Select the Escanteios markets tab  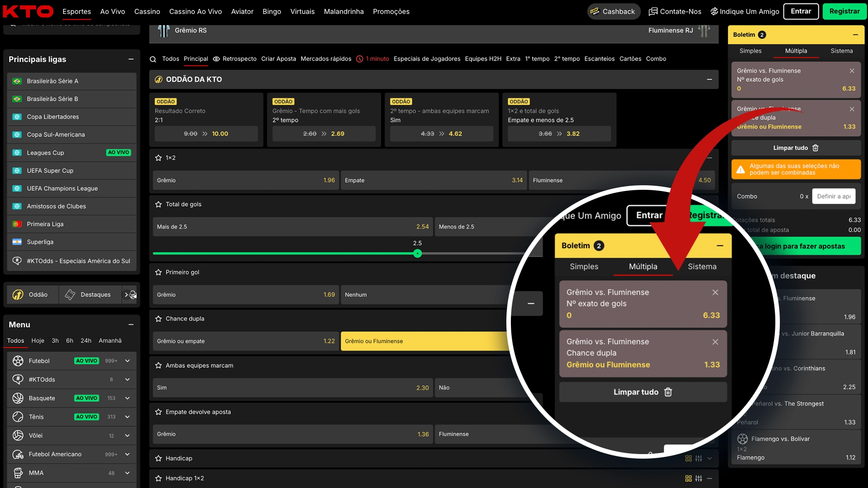(599, 59)
